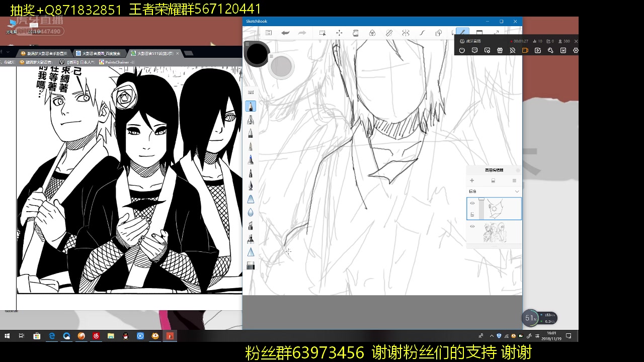
Task: Hide the bottom three-figures layer eye
Action: click(472, 226)
